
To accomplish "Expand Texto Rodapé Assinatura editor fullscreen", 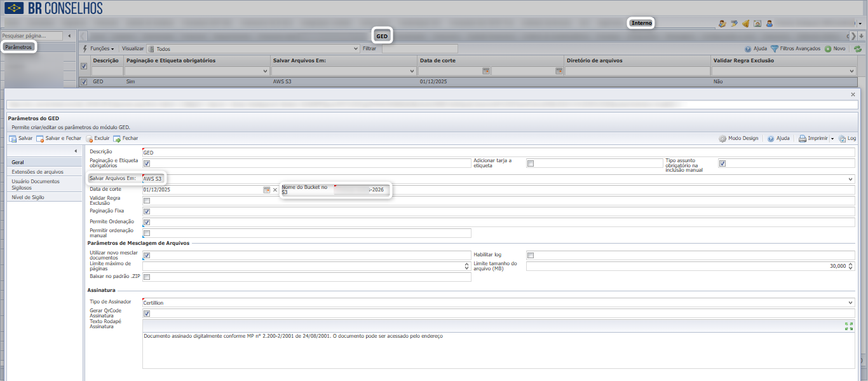I will pos(849,326).
